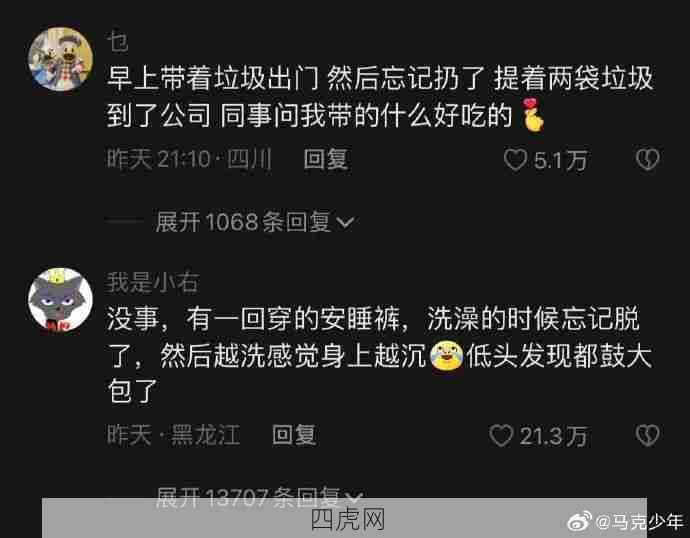The width and height of the screenshot is (690, 538).
Task: Click the Weibo logo watermark
Action: [x=580, y=522]
